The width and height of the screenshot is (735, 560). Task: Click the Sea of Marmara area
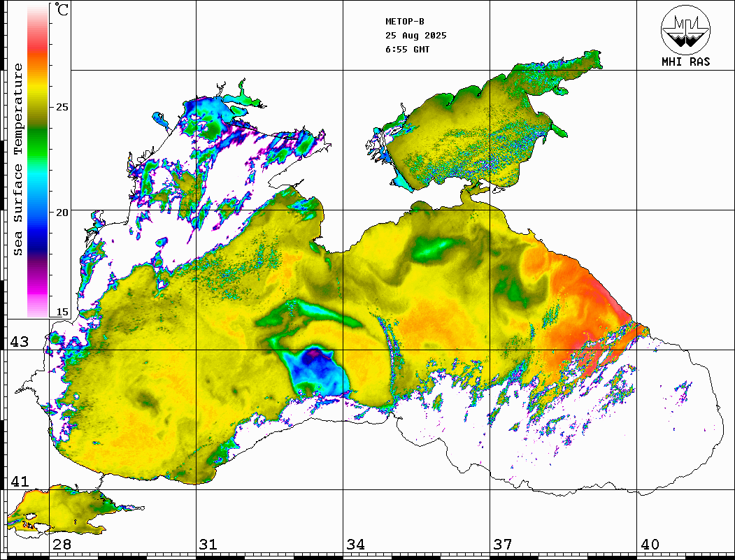coord(61,511)
